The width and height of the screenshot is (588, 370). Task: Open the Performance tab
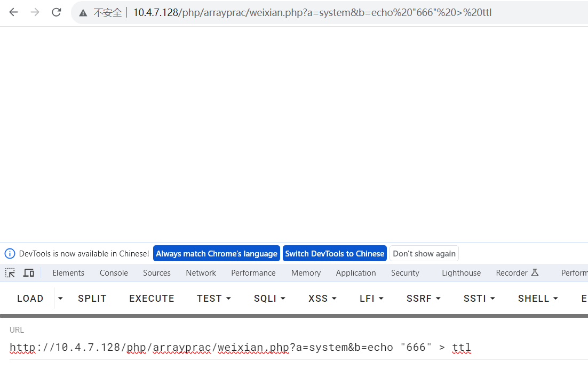(253, 273)
